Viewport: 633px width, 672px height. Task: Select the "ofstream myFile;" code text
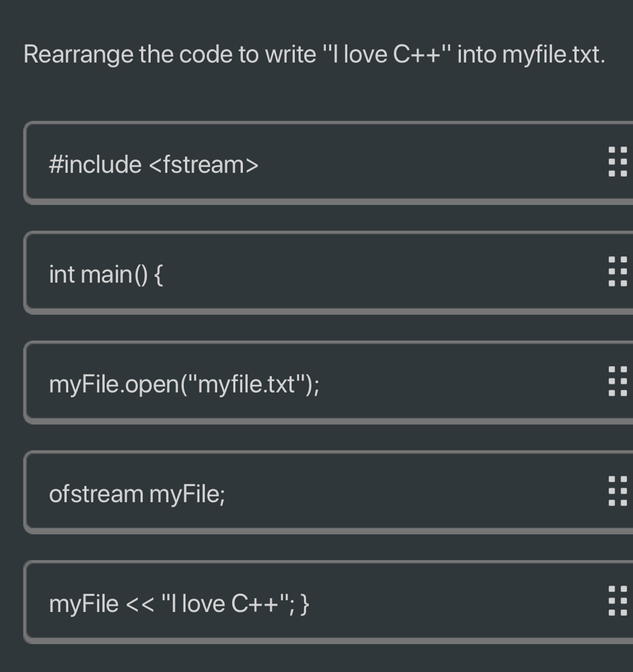[137, 494]
